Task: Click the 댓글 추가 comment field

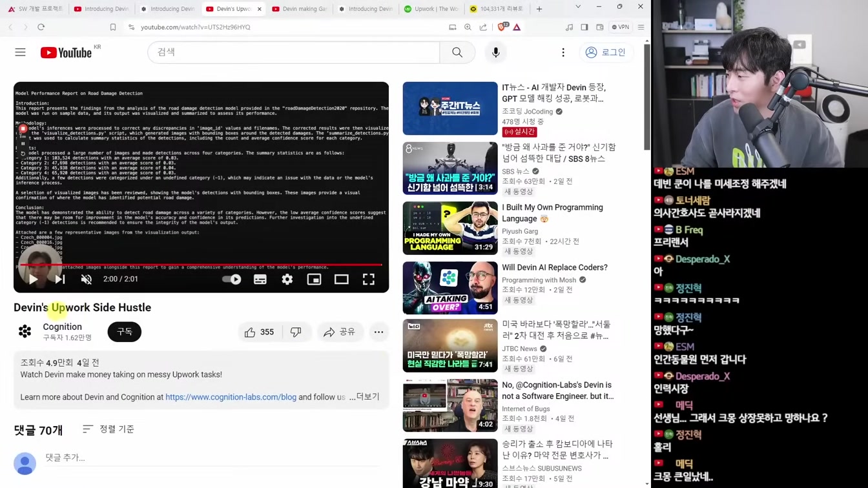Action: coord(213,458)
